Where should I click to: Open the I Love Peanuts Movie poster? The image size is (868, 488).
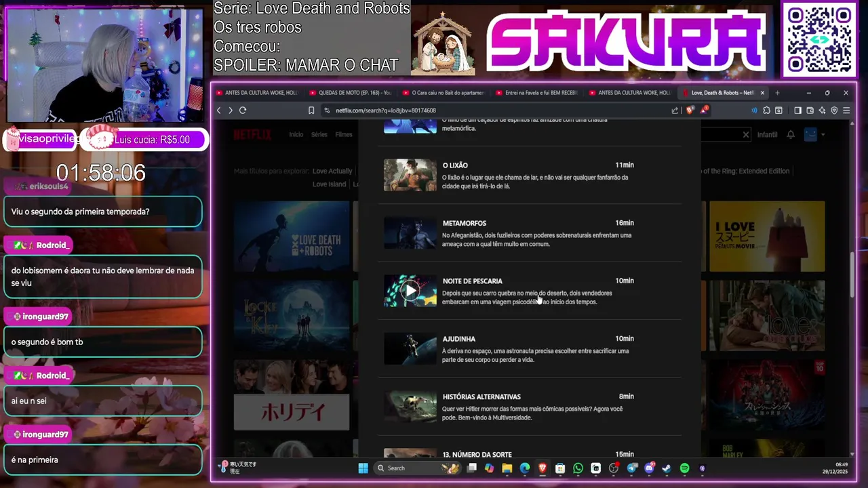pos(767,237)
